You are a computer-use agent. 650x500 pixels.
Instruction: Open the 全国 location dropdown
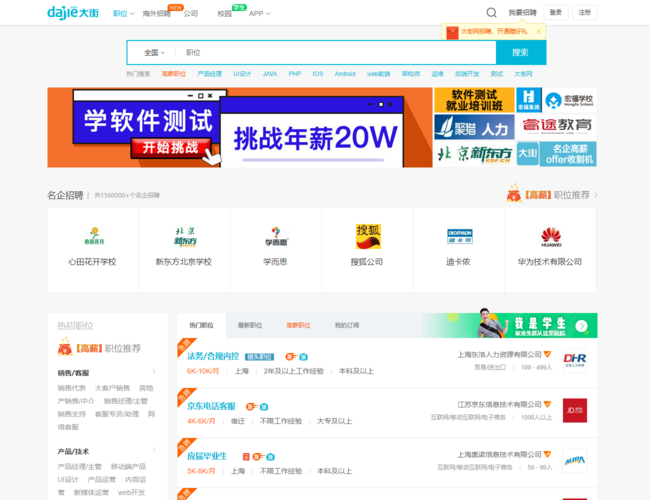click(154, 53)
